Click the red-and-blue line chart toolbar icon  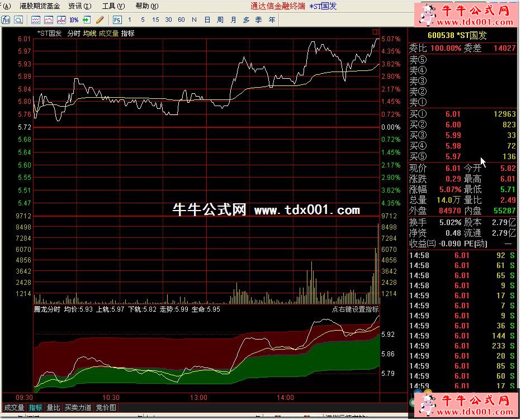[x=61, y=20]
